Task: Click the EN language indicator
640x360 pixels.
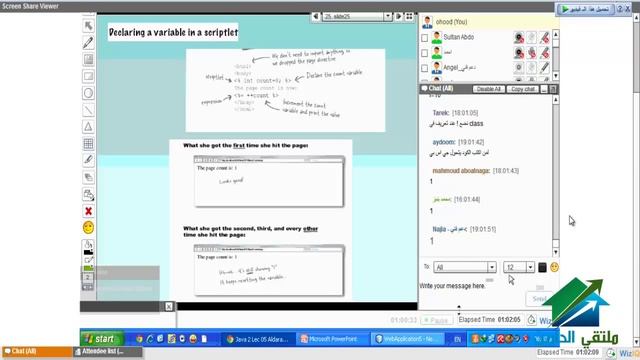Action: point(458,339)
